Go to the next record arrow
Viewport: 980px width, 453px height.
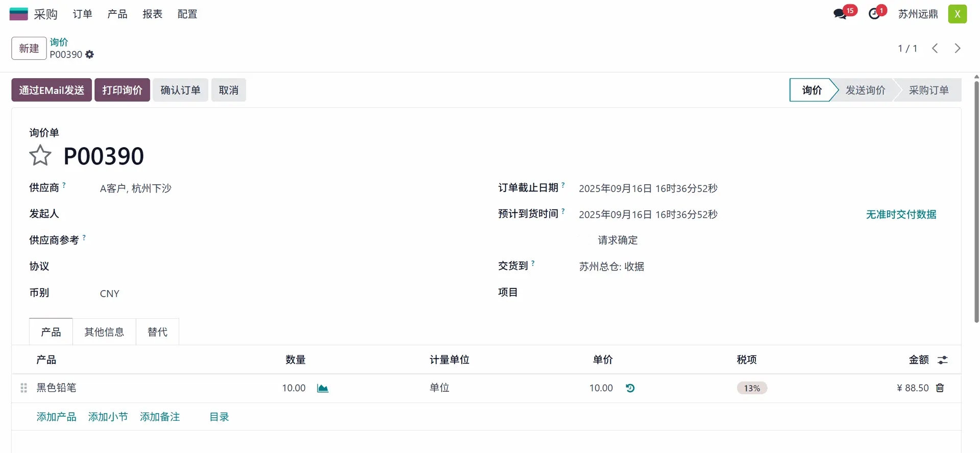[958, 49]
